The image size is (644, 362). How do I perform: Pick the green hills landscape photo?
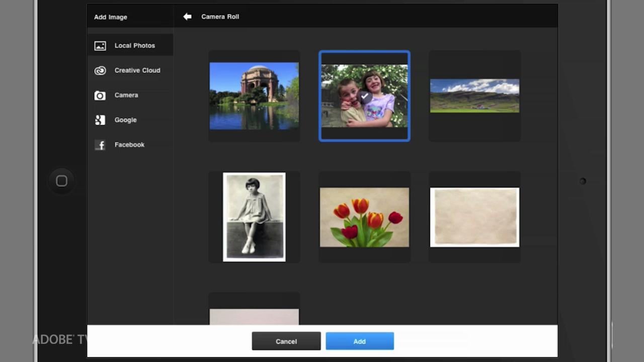click(x=474, y=96)
